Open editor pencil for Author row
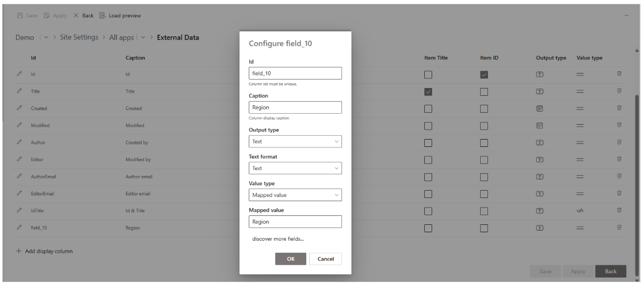This screenshot has width=644, height=287. (19, 142)
